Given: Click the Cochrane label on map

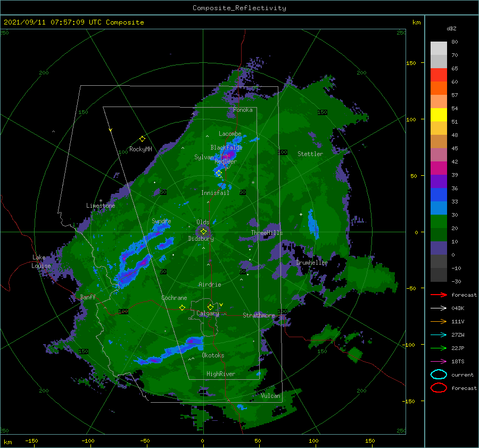Looking at the screenshot, I should click(175, 298).
